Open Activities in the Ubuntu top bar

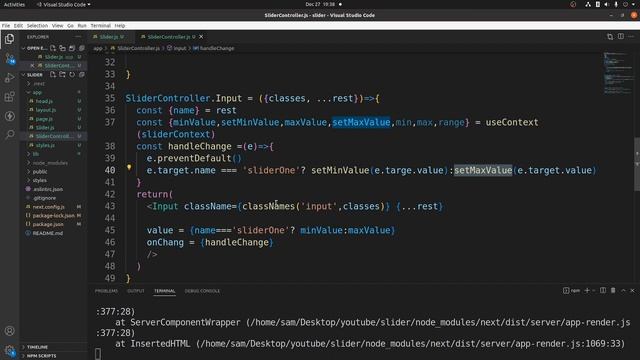(14, 4)
